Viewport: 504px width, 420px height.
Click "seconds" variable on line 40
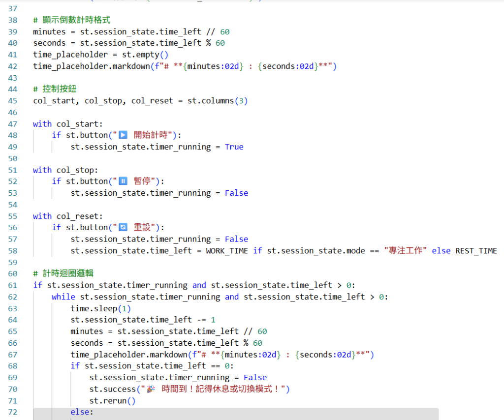[49, 43]
